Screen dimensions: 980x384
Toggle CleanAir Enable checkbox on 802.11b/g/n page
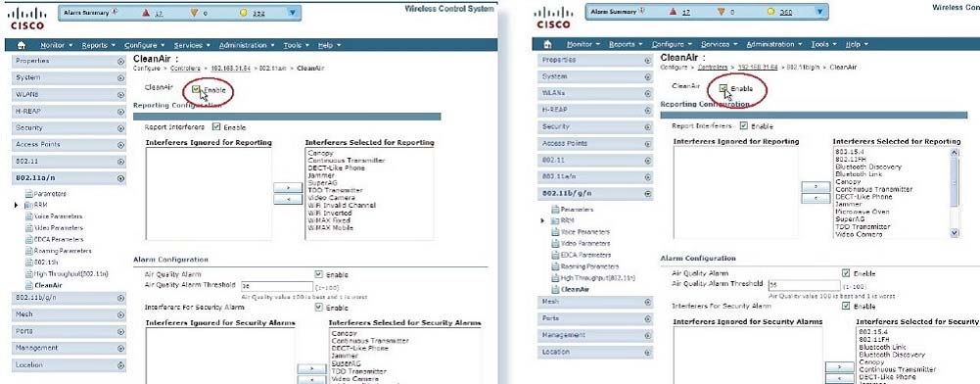pyautogui.click(x=723, y=88)
